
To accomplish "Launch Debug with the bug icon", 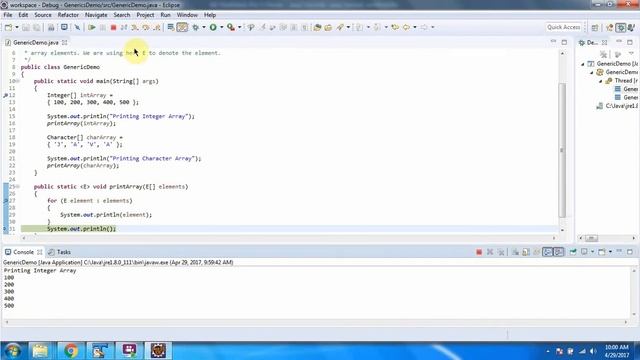I will click(196, 27).
